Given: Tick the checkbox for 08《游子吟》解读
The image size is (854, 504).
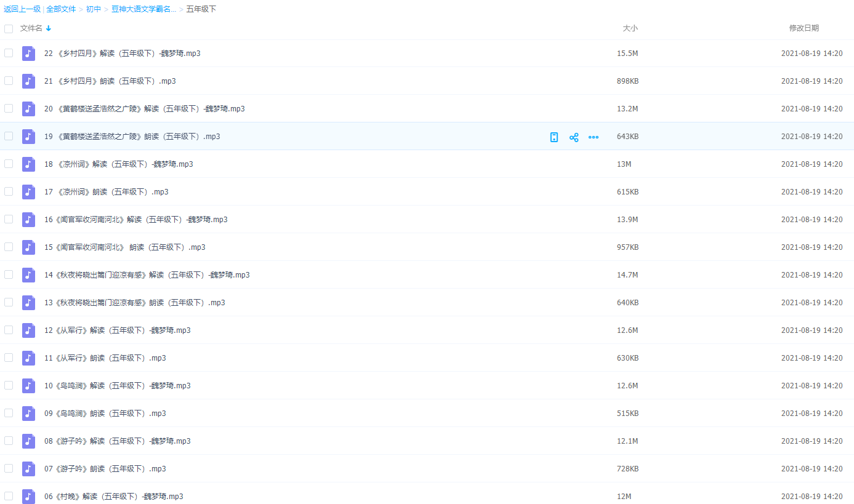Looking at the screenshot, I should (9, 441).
